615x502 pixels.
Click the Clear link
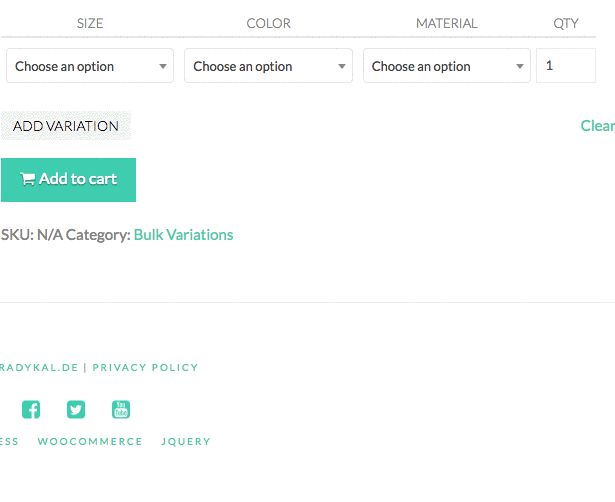[598, 126]
